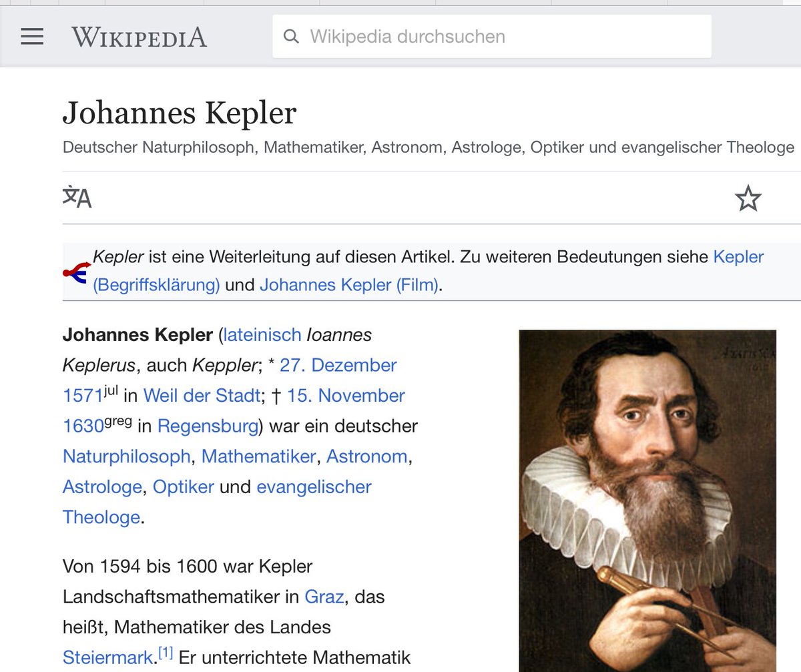The width and height of the screenshot is (801, 672).
Task: Open the '1571' year link
Action: [82, 396]
